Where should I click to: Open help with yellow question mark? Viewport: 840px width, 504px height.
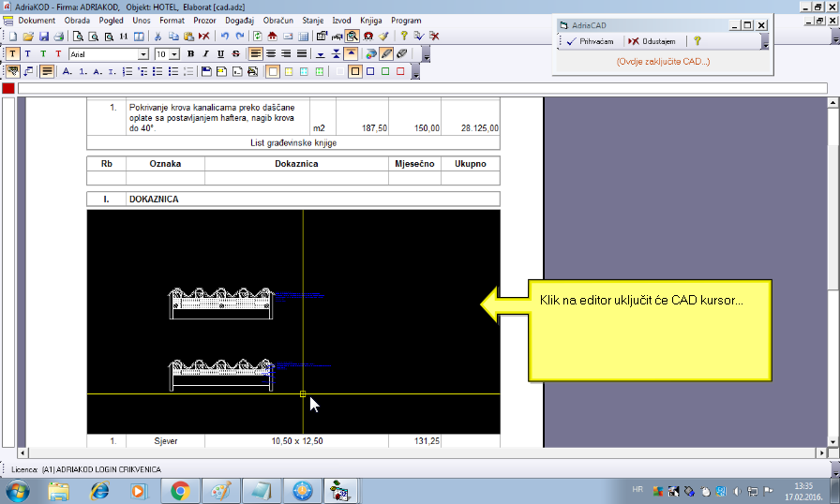(x=404, y=37)
